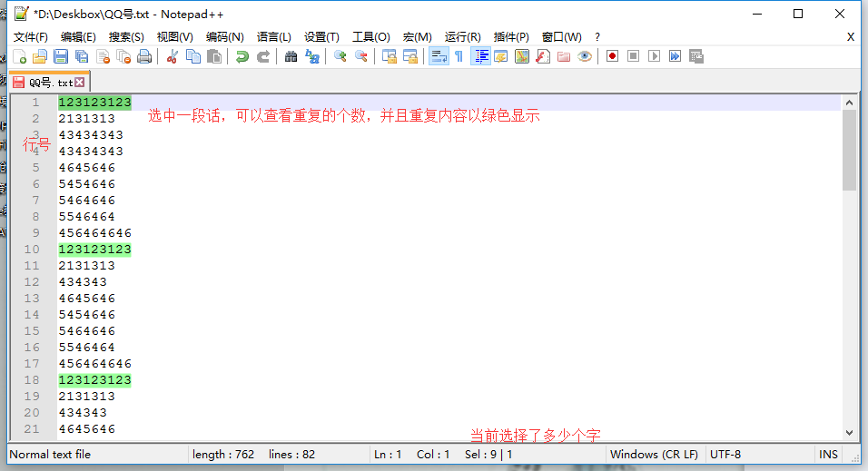Image resolution: width=868 pixels, height=471 pixels.
Task: Open the 文件(F) menu
Action: click(x=31, y=37)
